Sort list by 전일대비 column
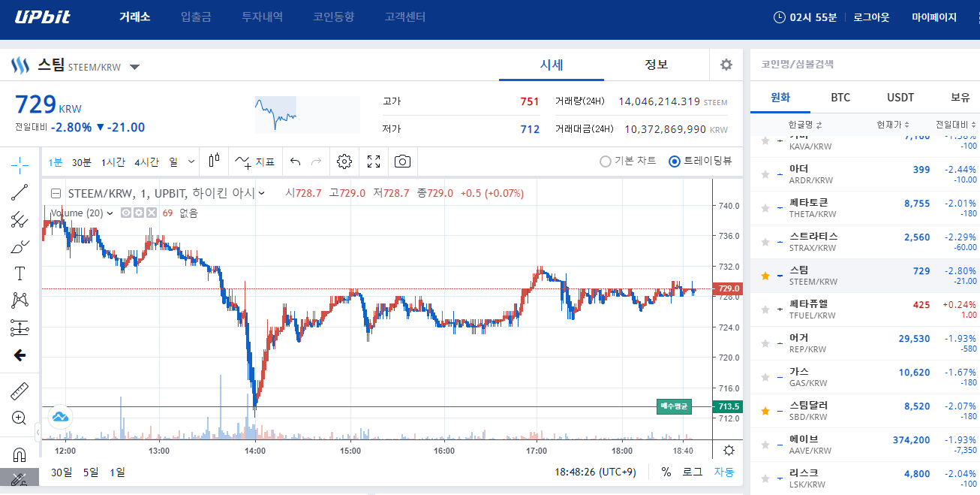Screen dimensions: 980x495 956,125
